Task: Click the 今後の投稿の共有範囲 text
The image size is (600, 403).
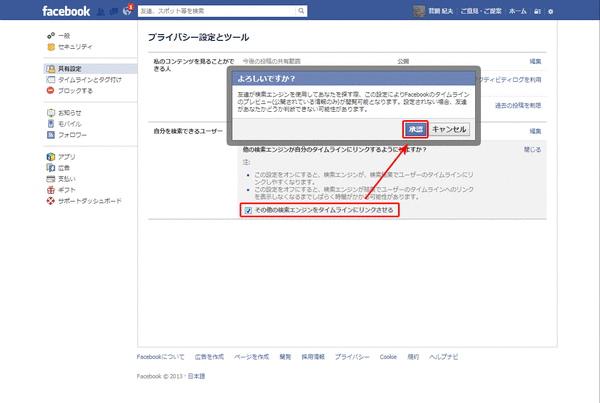Action: pyautogui.click(x=271, y=61)
